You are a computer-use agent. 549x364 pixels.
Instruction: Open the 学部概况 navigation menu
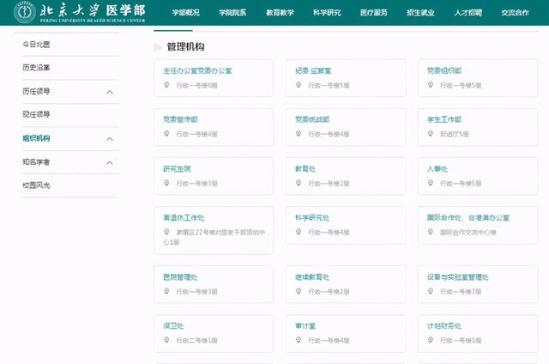pyautogui.click(x=186, y=13)
